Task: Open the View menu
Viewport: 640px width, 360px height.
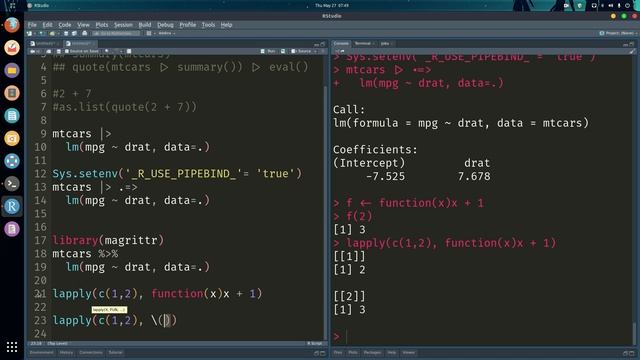Action: pyautogui.click(x=83, y=25)
